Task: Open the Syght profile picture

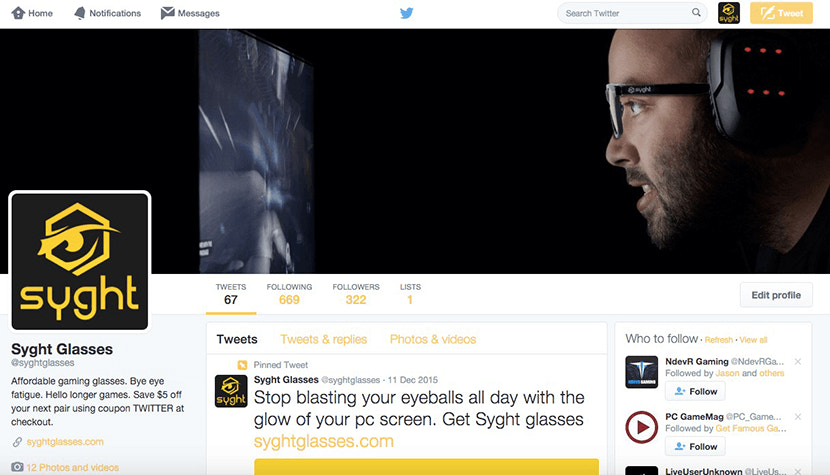Action: click(x=80, y=261)
